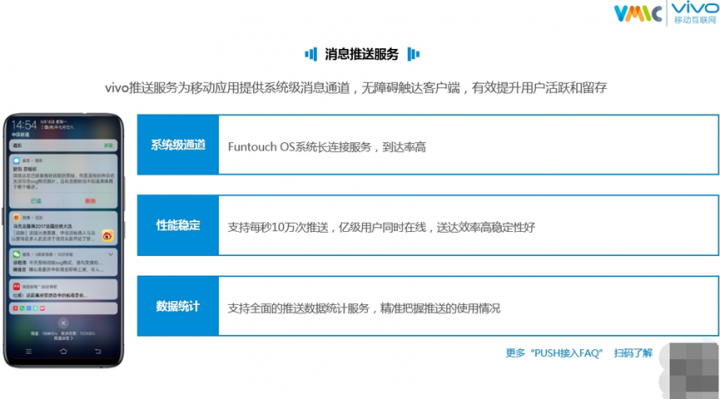Tap the Weibo notification about 2017法国总统大选
The width and height of the screenshot is (720, 399).
click(x=63, y=228)
